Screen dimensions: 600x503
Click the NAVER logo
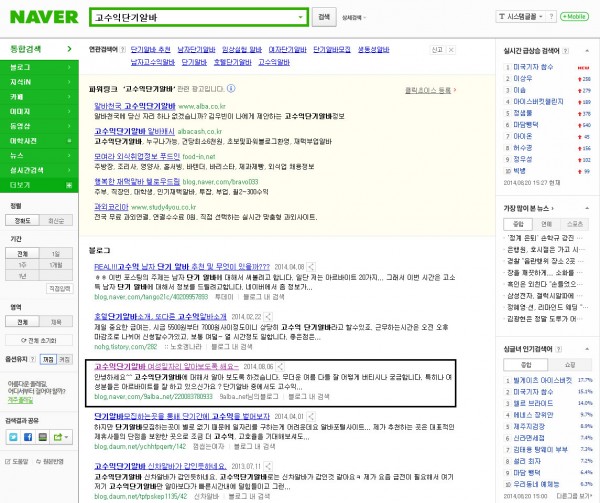(x=44, y=17)
